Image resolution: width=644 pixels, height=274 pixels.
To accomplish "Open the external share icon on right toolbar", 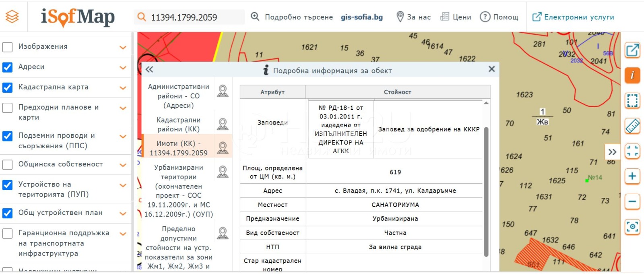I will tap(632, 50).
